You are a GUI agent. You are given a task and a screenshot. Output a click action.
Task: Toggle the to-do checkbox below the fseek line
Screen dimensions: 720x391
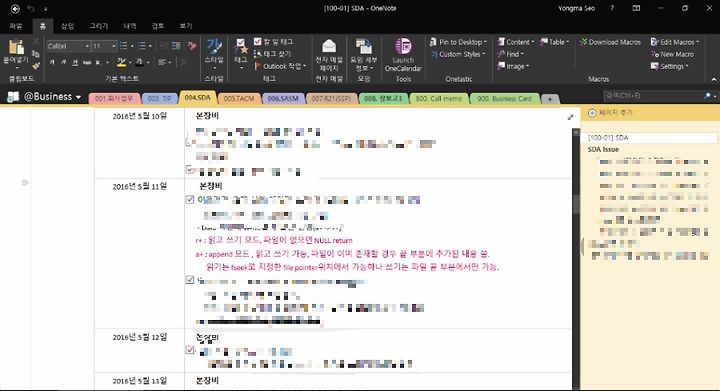click(x=190, y=279)
